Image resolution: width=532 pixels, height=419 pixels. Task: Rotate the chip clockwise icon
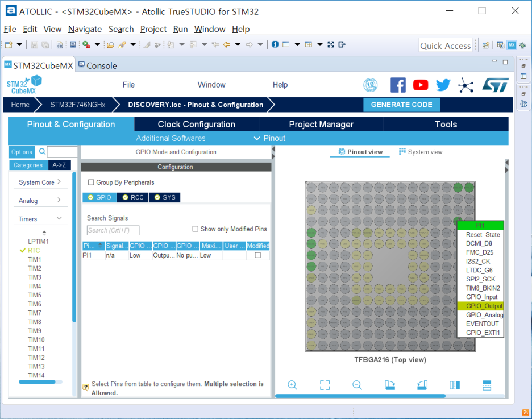pyautogui.click(x=389, y=385)
